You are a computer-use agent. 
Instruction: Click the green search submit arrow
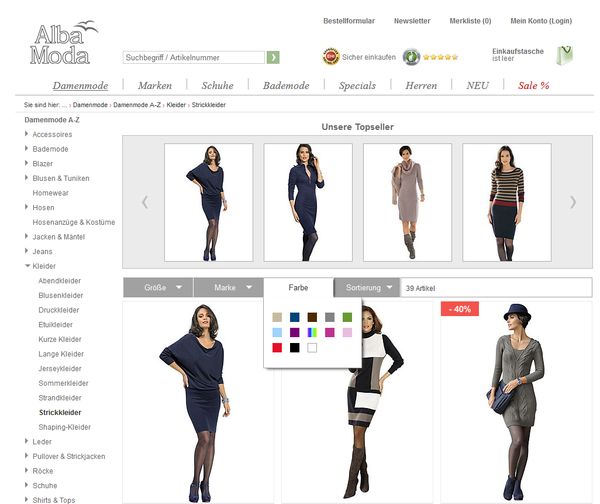tap(273, 58)
